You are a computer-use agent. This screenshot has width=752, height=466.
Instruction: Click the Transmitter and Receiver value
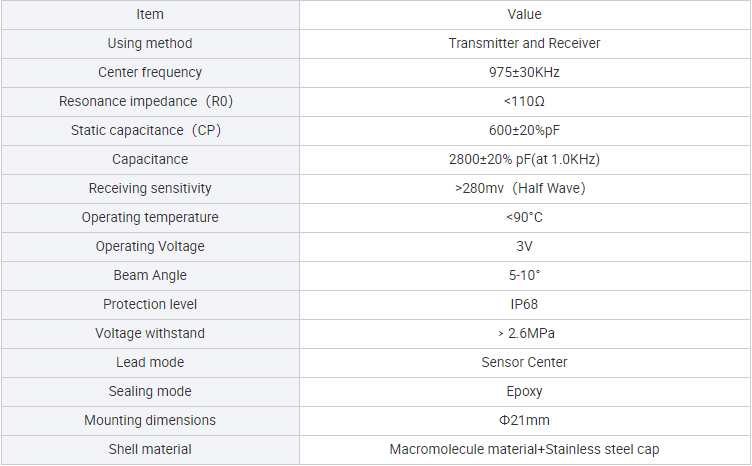524,44
